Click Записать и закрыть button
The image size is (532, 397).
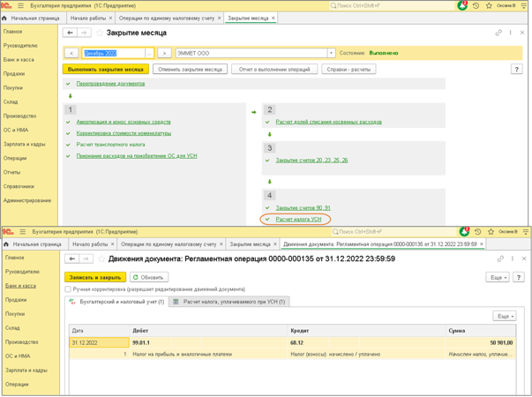tap(95, 277)
